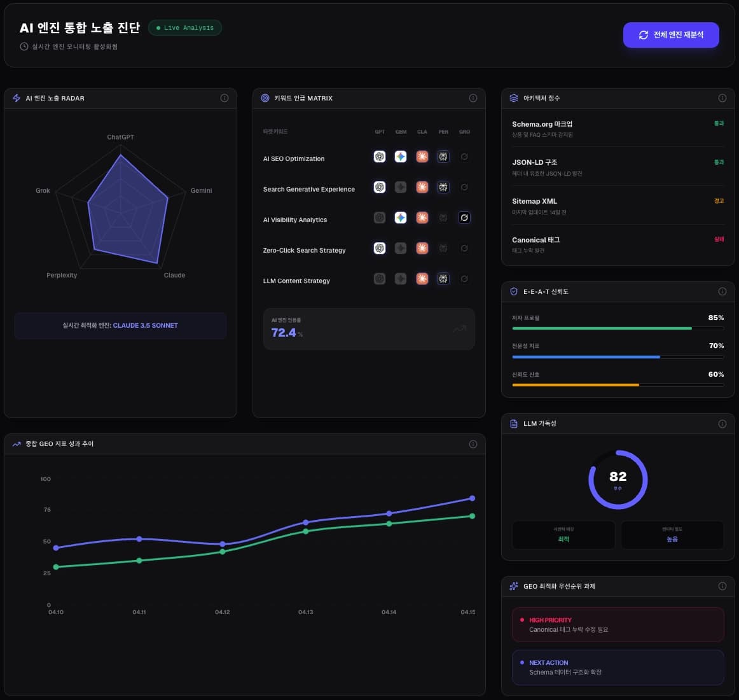The image size is (739, 700).
Task: Click Perplexity icon in Search Generative Experience row
Action: (x=443, y=187)
